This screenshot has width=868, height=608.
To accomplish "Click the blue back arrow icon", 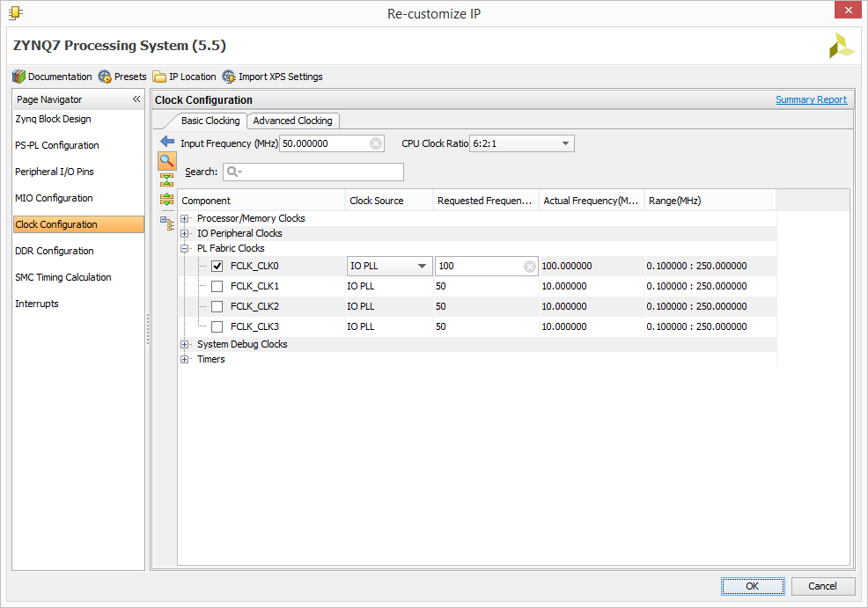I will click(x=167, y=142).
